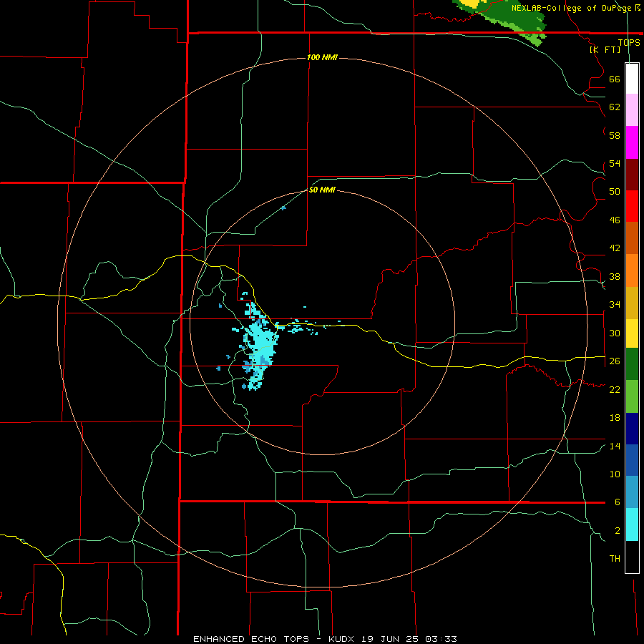Image resolution: width=644 pixels, height=644 pixels.
Task: Click the legend value 38
Action: tap(615, 276)
